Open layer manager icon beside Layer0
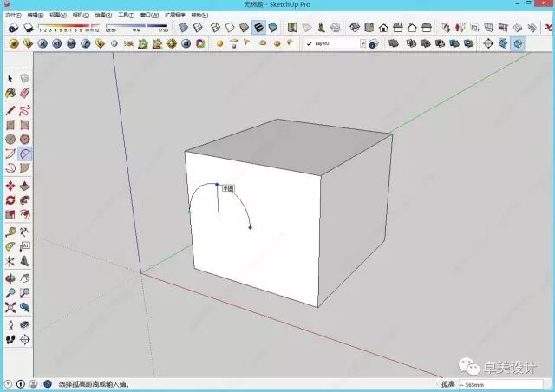 click(374, 44)
